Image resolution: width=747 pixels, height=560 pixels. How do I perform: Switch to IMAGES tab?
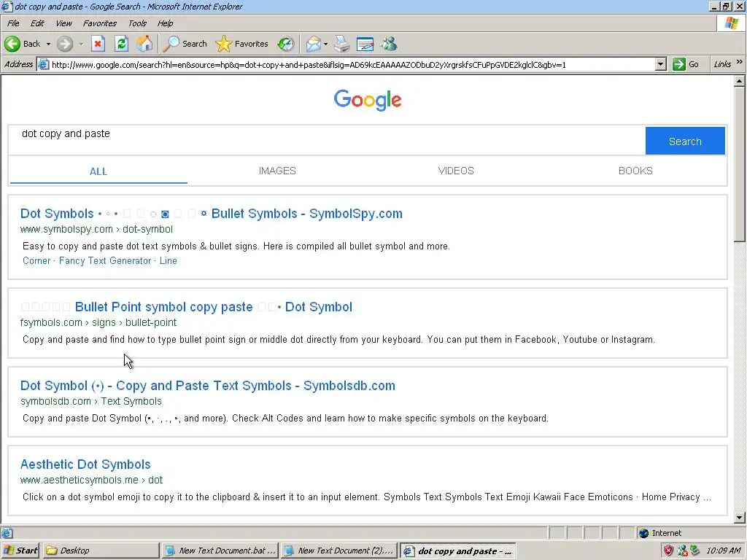click(x=277, y=171)
